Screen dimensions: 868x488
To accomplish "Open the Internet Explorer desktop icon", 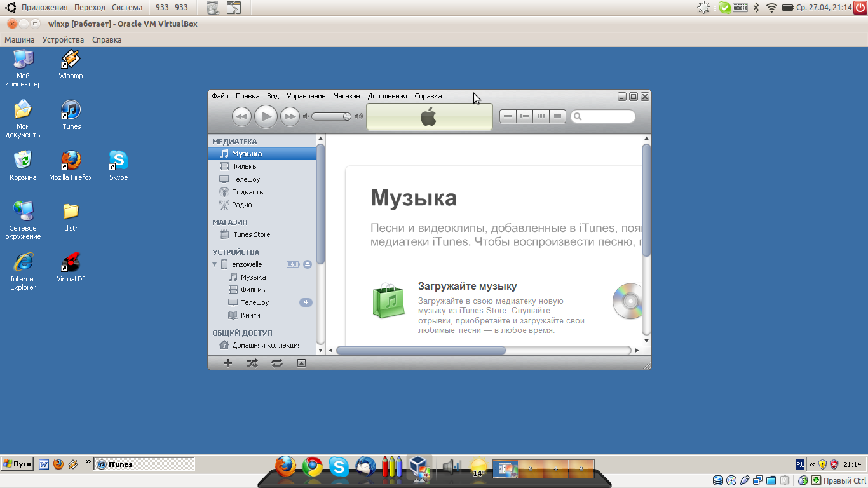I will [x=23, y=271].
